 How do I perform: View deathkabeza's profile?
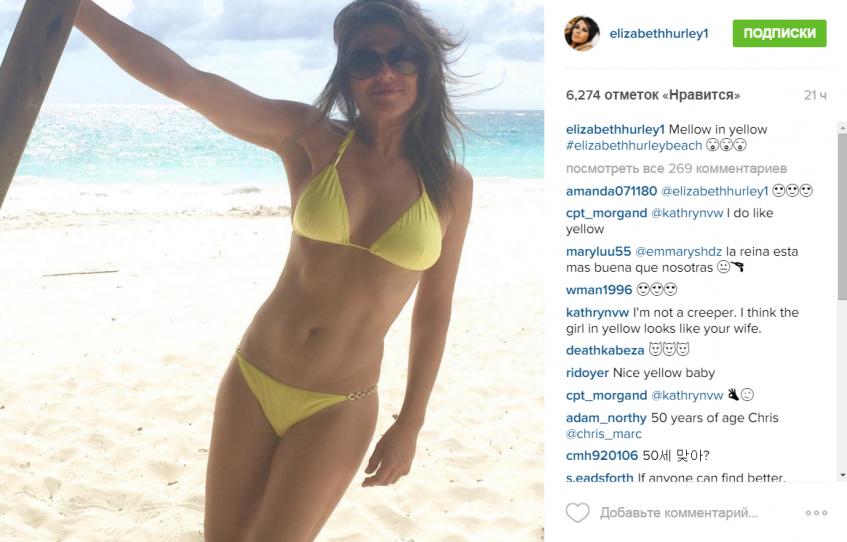[x=605, y=350]
